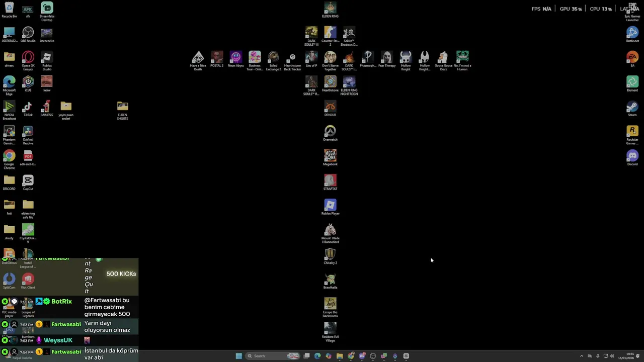644x362 pixels.
Task: Open the Recycle Bin
Action: 9,10
